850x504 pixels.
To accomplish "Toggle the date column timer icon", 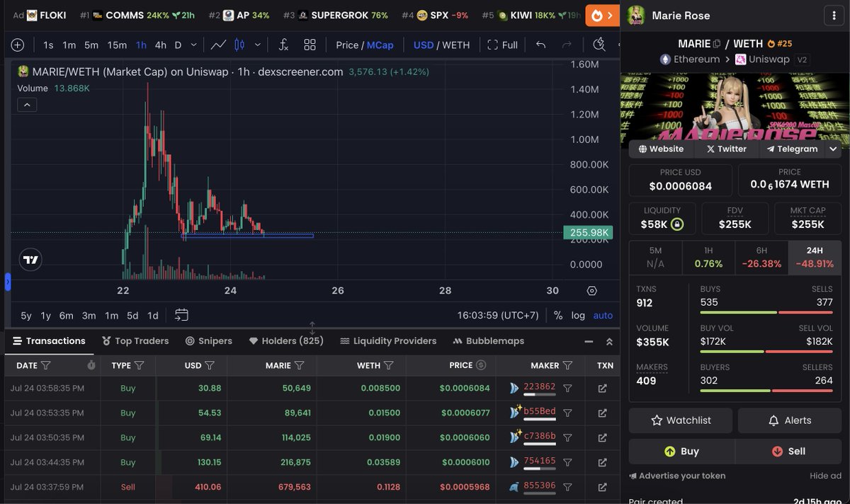I will tap(91, 365).
